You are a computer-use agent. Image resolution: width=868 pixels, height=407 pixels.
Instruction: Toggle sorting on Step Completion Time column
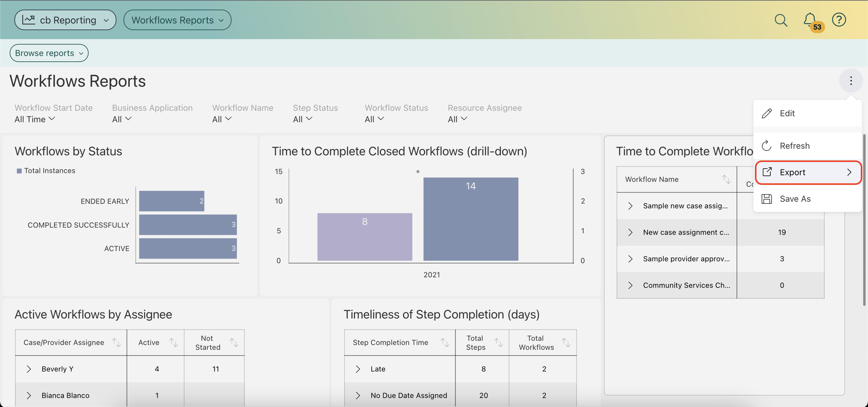pyautogui.click(x=445, y=342)
